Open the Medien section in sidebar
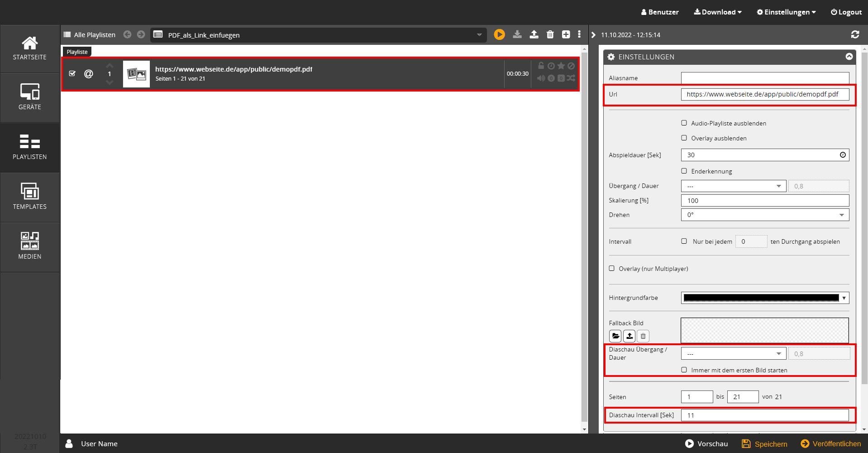868x453 pixels. pos(30,247)
